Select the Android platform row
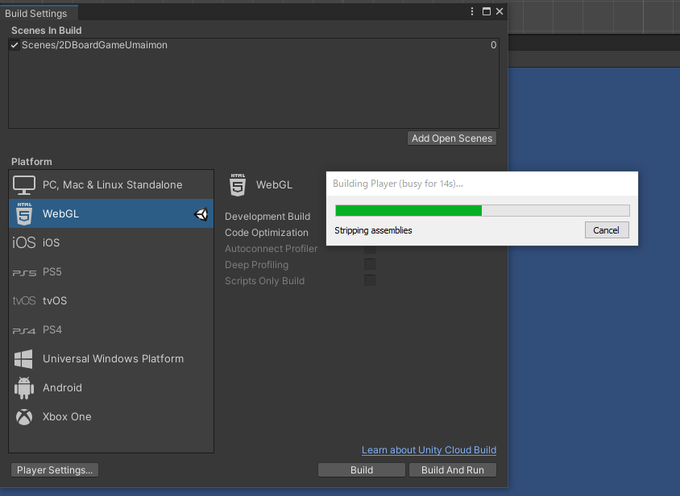This screenshot has height=496, width=680. [x=111, y=388]
